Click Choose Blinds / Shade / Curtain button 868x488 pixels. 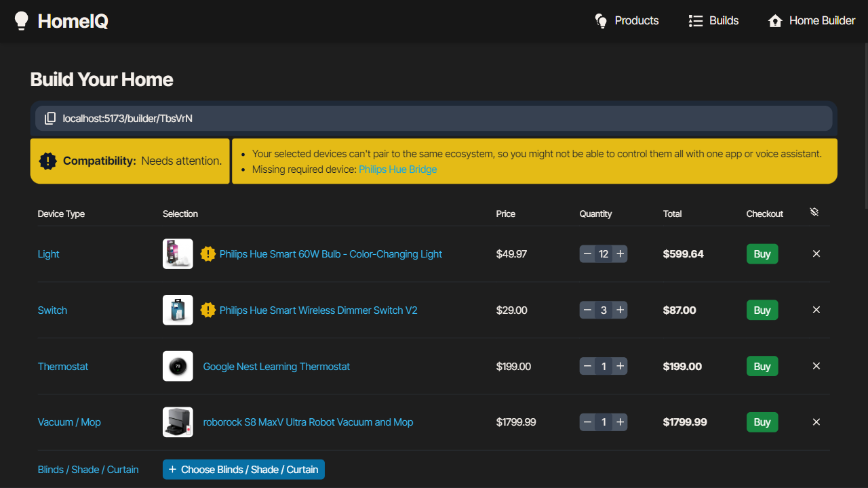[x=243, y=470]
